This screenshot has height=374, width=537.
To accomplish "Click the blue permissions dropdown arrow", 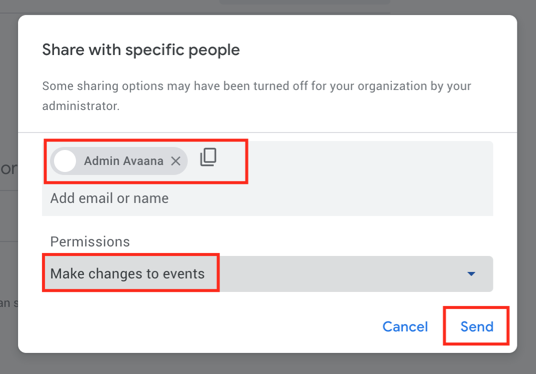I will pos(471,274).
